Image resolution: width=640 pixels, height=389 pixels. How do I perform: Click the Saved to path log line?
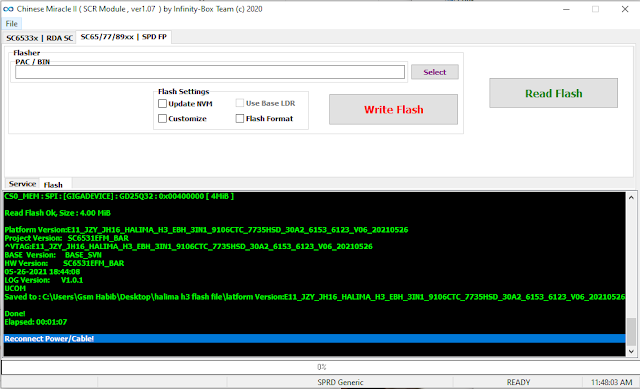coord(314,297)
